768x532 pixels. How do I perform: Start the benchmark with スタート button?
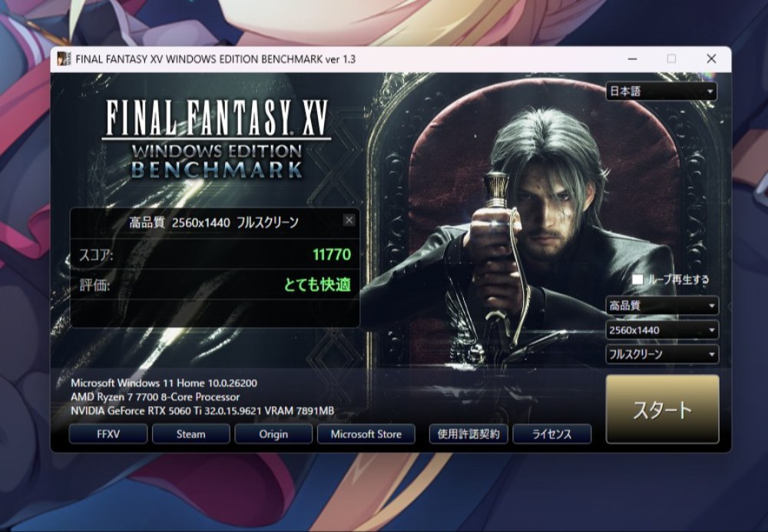663,410
